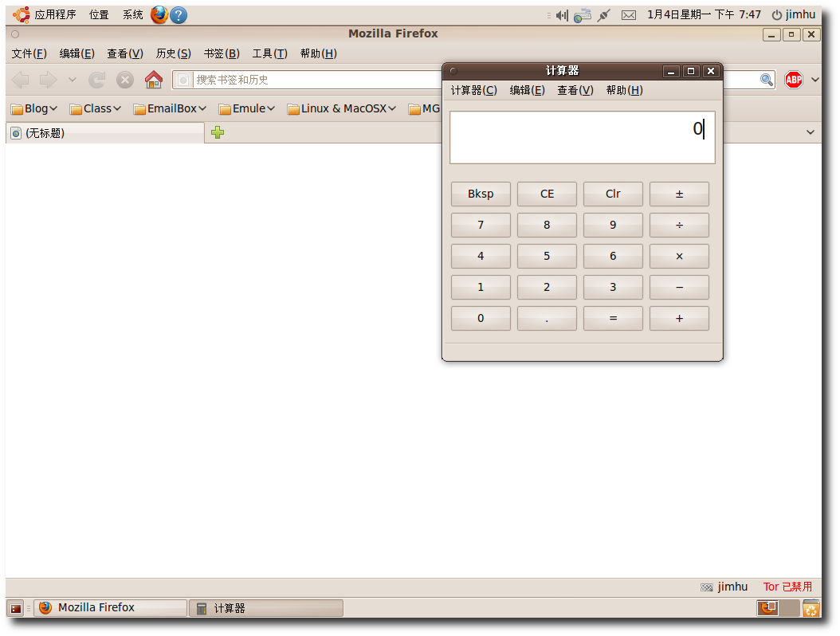Click the calculator display field
The image size is (840, 636).
(x=583, y=137)
